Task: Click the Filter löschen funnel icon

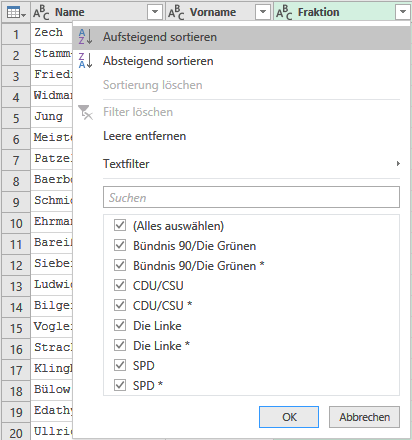Action: click(85, 112)
